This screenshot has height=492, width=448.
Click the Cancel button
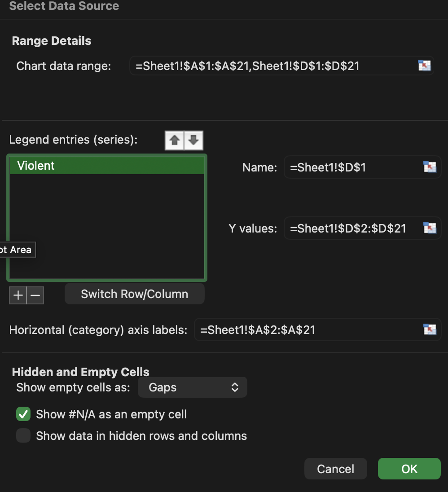pos(335,469)
